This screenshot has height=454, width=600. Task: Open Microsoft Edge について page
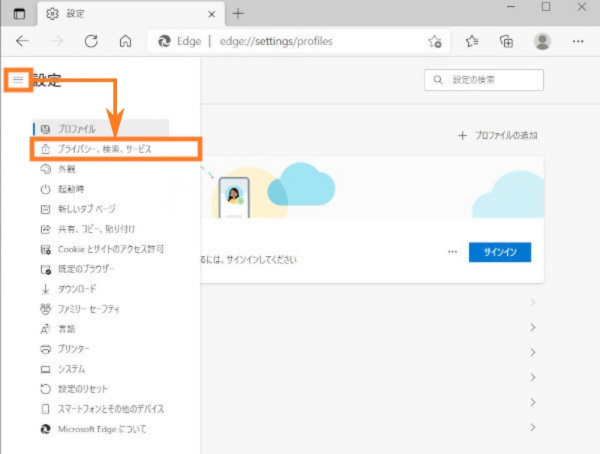pos(101,429)
